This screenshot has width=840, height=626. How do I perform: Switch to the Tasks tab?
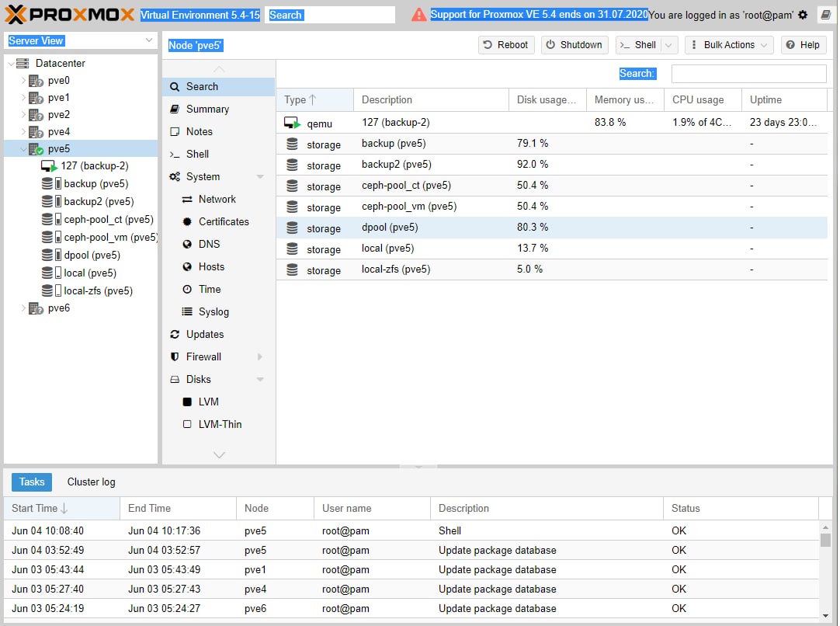[32, 482]
